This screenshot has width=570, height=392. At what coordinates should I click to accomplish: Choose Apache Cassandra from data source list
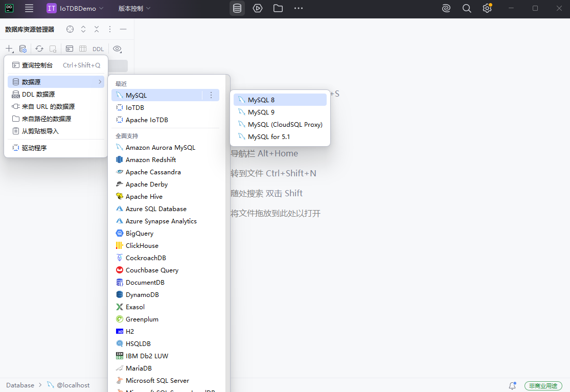pos(153,172)
